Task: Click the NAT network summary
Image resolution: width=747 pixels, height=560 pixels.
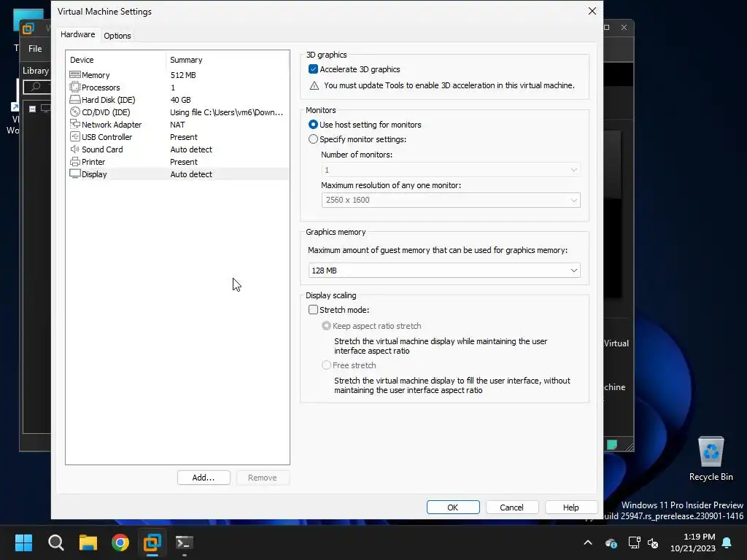Action: point(178,124)
